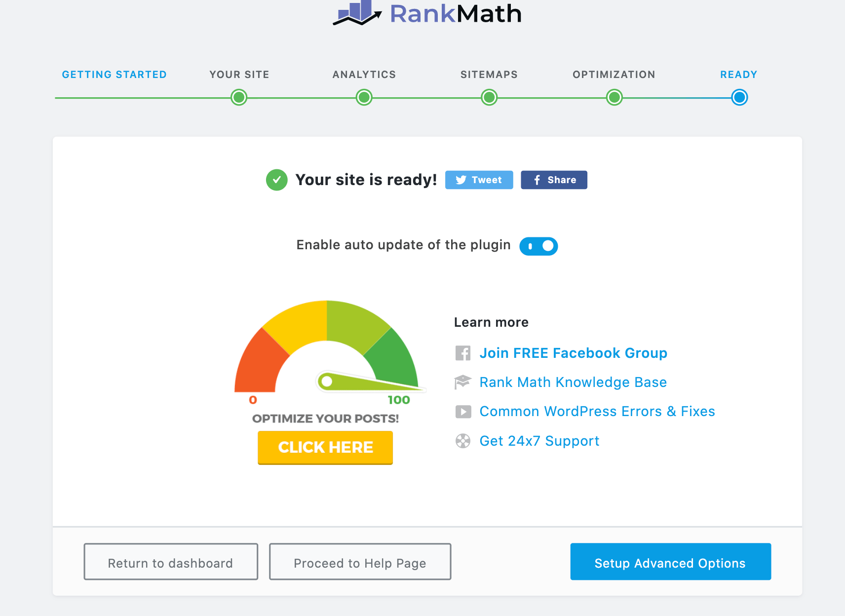Open Setup Advanced Options

(x=670, y=562)
